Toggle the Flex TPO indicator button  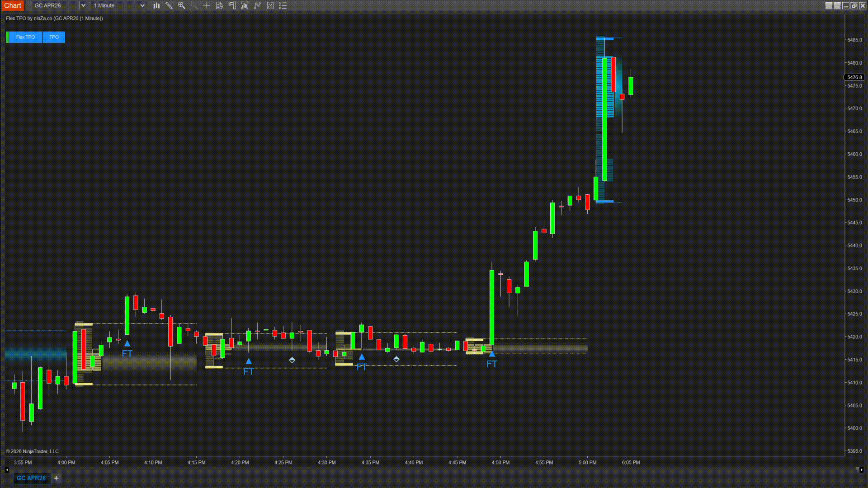[25, 37]
